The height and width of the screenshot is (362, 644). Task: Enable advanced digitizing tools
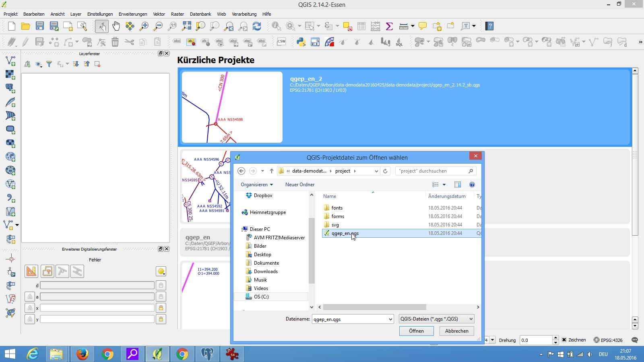(31, 271)
